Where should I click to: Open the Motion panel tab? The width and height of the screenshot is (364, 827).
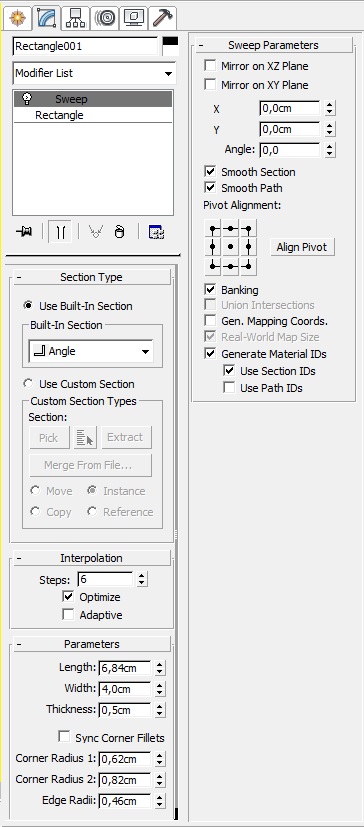pos(104,18)
